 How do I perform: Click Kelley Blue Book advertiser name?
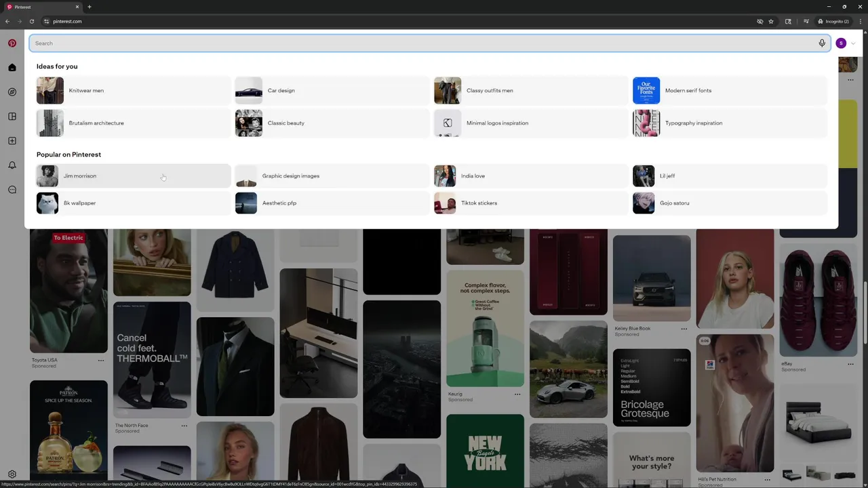pyautogui.click(x=633, y=329)
